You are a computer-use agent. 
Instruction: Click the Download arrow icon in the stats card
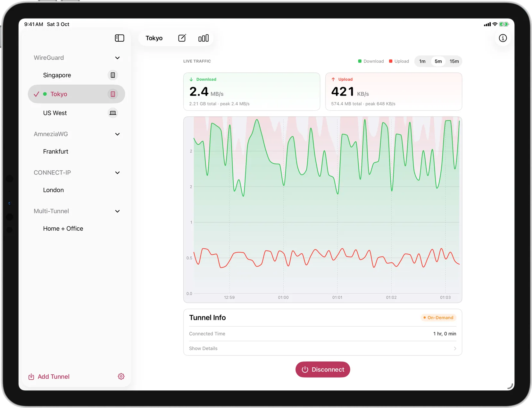(191, 79)
